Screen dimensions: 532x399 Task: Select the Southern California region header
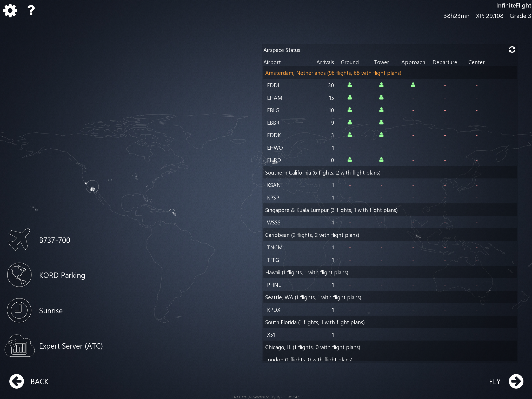click(x=323, y=173)
